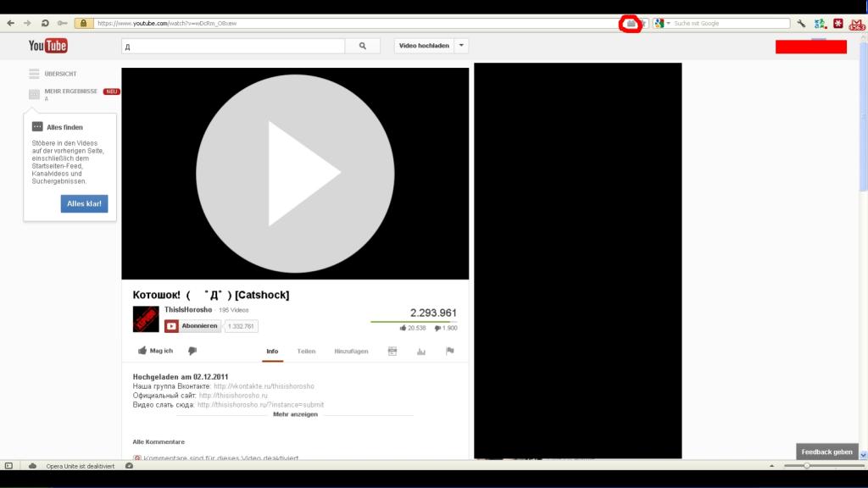
Task: Click the browser back arrow
Action: coord(11,23)
